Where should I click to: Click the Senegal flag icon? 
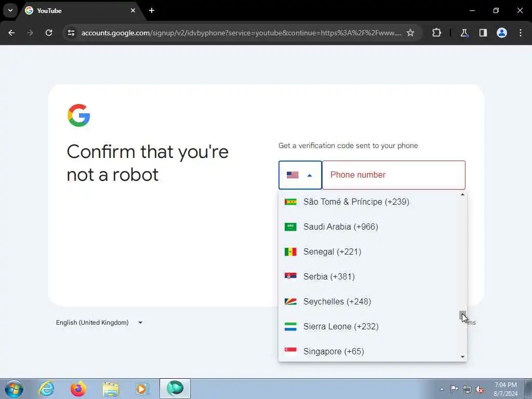pos(290,252)
